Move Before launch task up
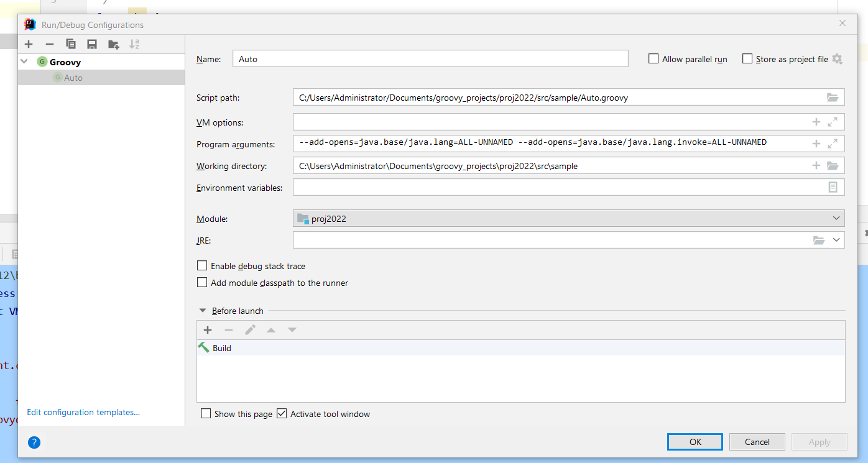 pos(271,330)
